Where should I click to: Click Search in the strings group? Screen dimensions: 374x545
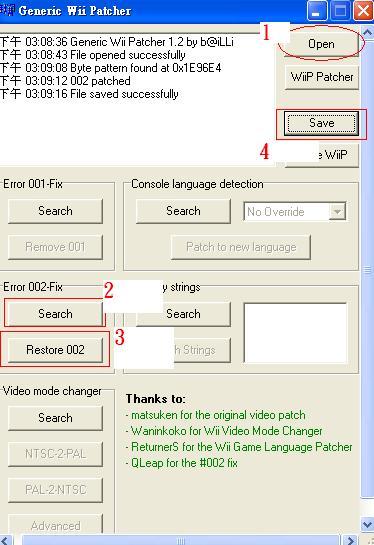[183, 314]
